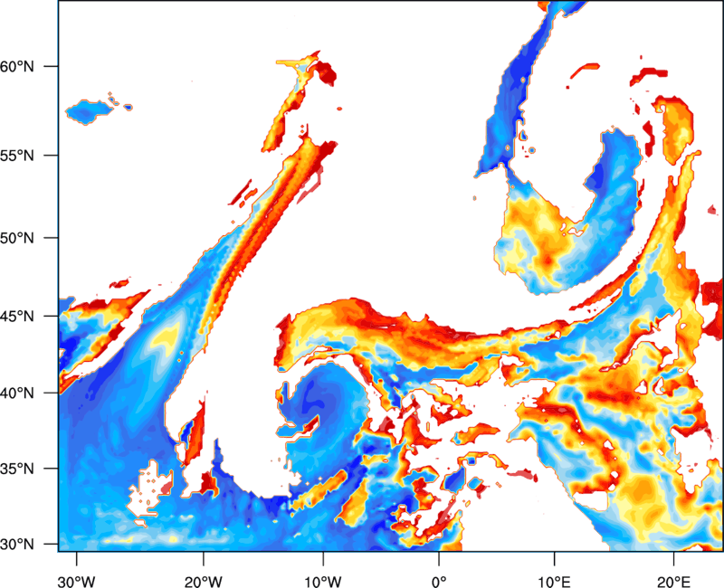The width and height of the screenshot is (724, 588).
Task: Click the 60°N latitude label
Action: [x=17, y=66]
